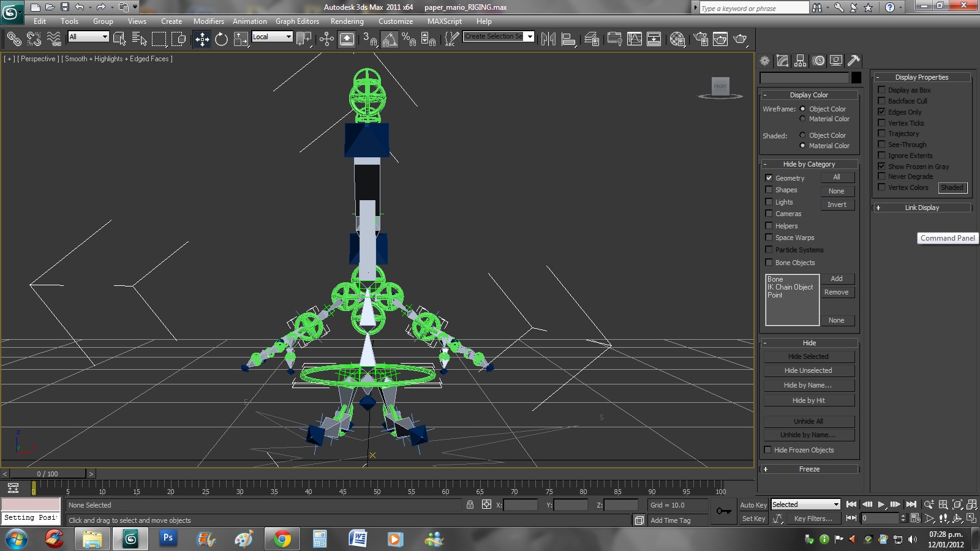Switch to the Hierarchy command panel tab
The height and width of the screenshot is (551, 980).
(800, 61)
